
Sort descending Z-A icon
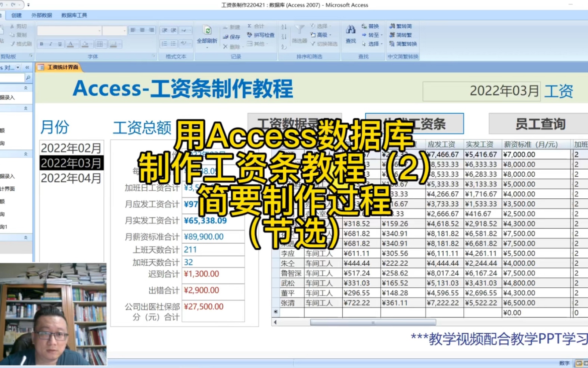pyautogui.click(x=284, y=37)
